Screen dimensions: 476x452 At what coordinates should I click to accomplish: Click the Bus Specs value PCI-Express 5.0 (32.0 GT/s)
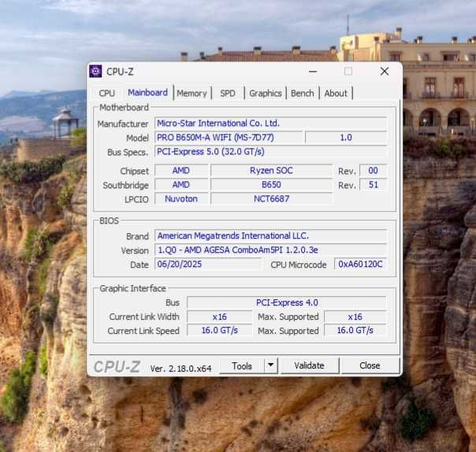pos(270,151)
